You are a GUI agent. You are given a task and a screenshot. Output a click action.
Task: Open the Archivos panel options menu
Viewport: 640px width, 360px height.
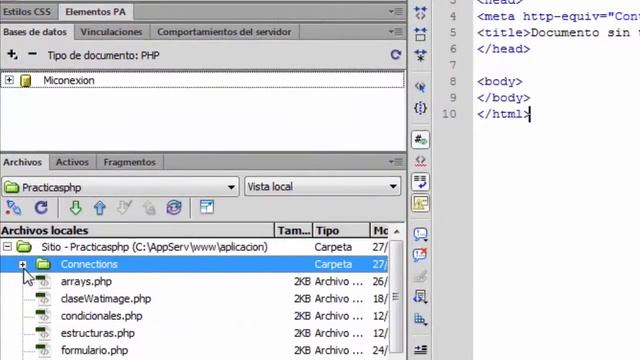click(x=396, y=162)
